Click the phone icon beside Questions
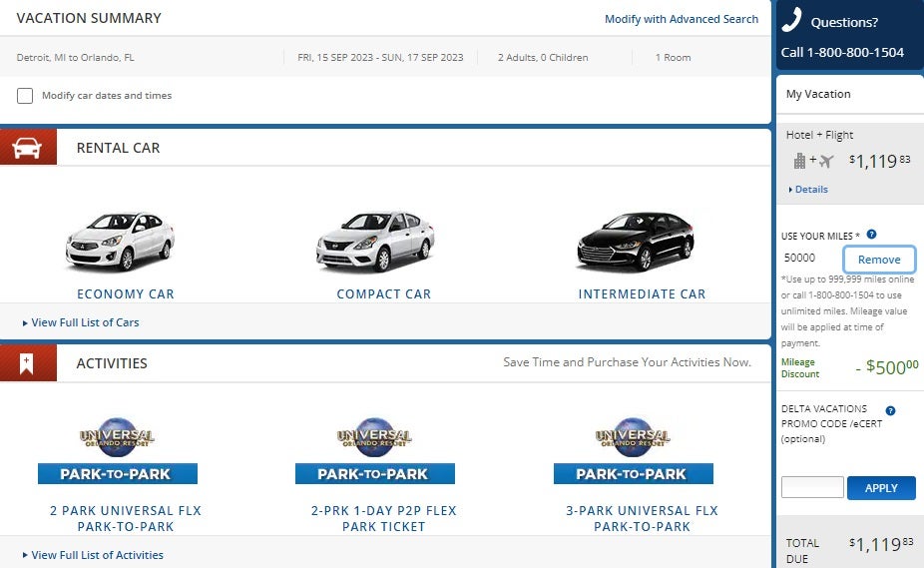This screenshot has width=924, height=568. tap(792, 21)
